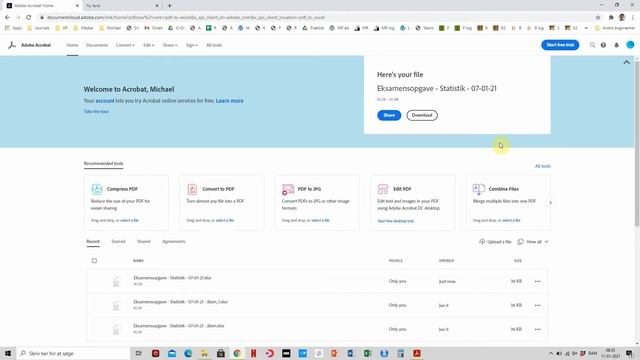640x360 pixels.
Task: Click the Start free trial button
Action: pyautogui.click(x=560, y=45)
